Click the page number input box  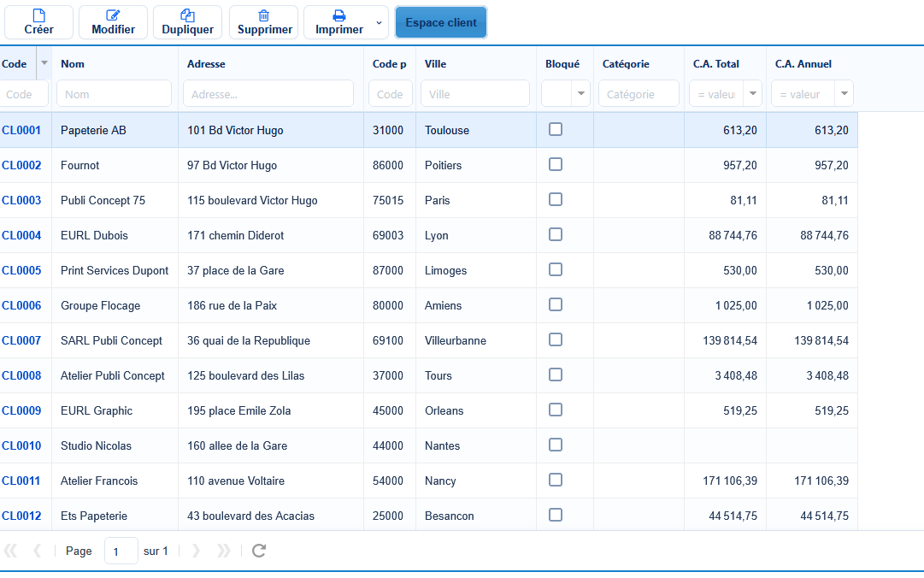coord(121,551)
